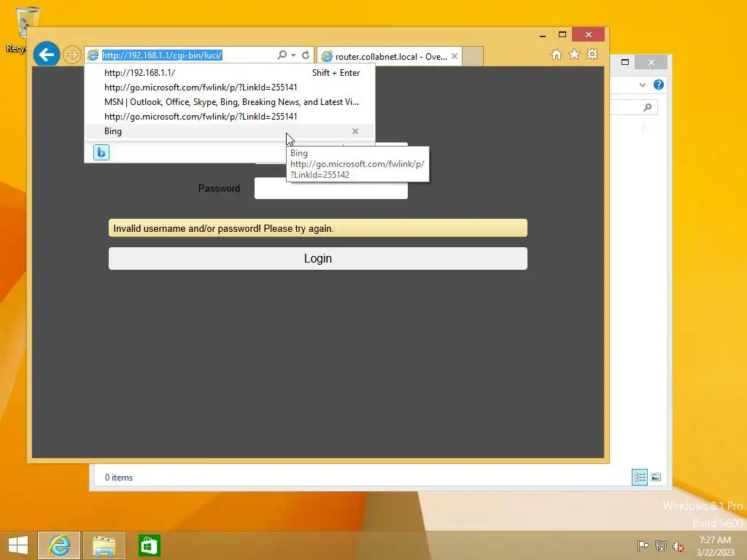Click the network status tray icon
The height and width of the screenshot is (560, 747).
tap(661, 545)
